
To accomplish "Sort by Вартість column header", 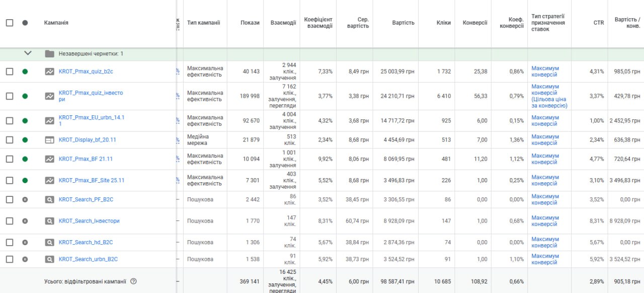I will coord(404,23).
